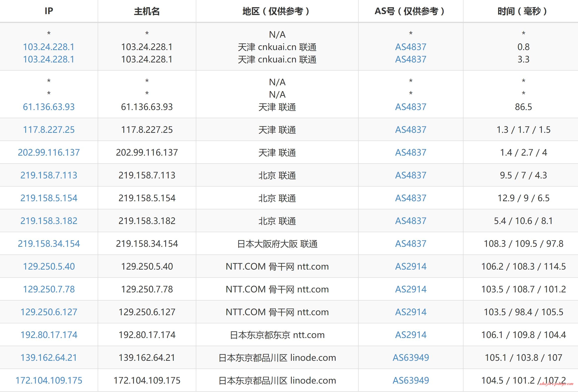Select the time value 1.3 / 1.7 / 1.5
This screenshot has width=578, height=392.
tap(523, 130)
